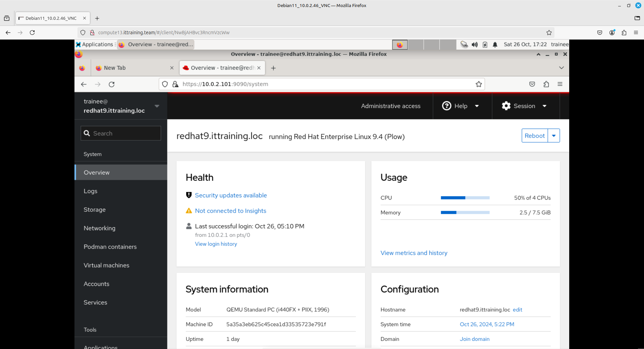Viewport: 644px width, 349px height.
Task: Click the notification bell in the panel
Action: click(x=495, y=44)
